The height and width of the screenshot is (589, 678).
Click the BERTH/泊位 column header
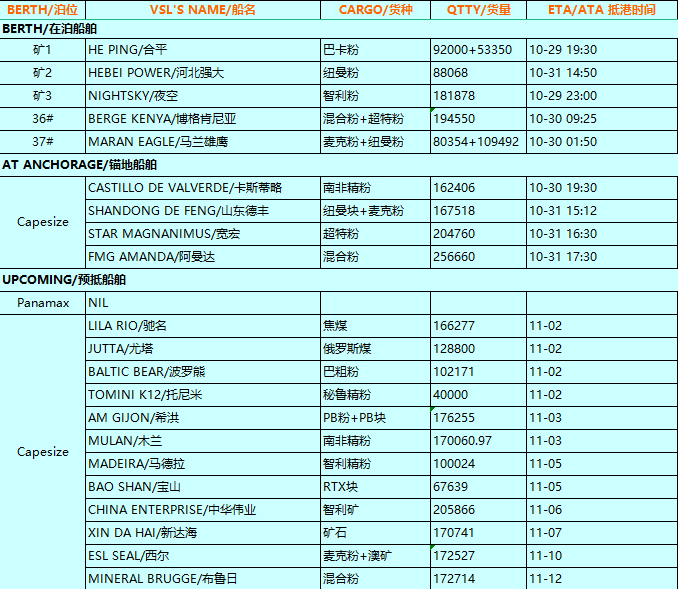point(42,10)
